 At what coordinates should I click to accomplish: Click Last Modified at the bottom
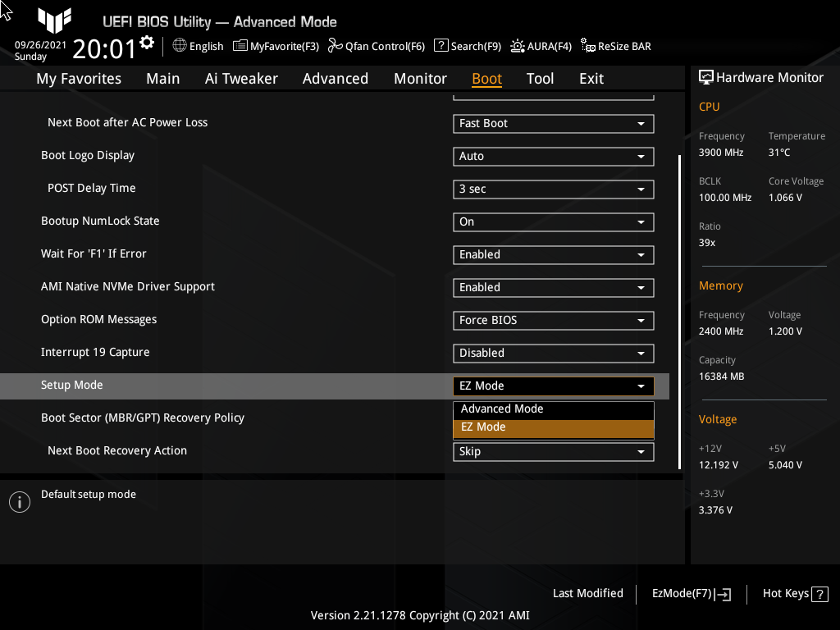point(587,593)
